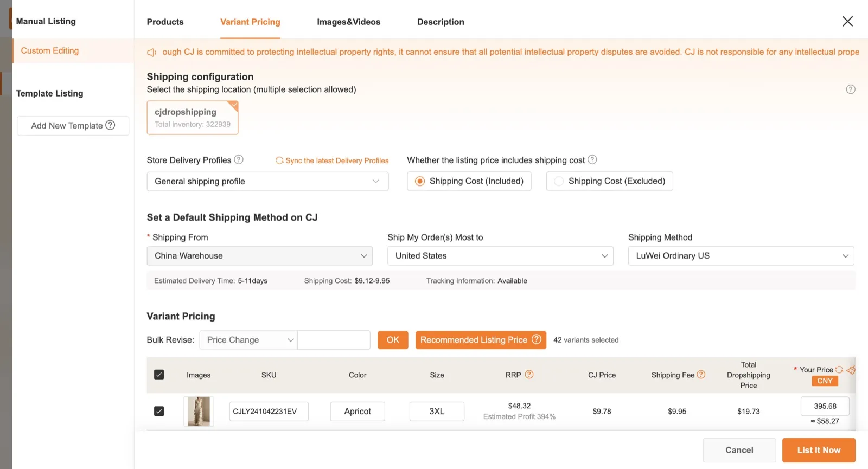868x469 pixels.
Task: Click the Add New Template button
Action: coord(73,126)
